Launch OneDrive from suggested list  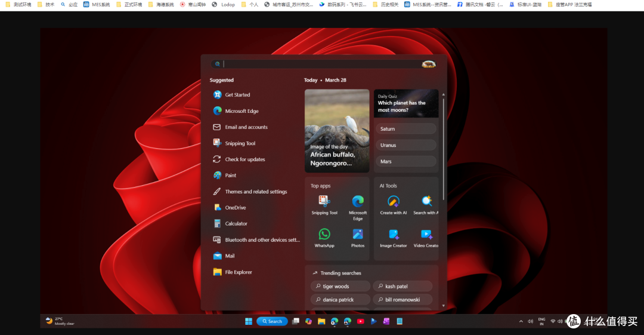tap(229, 207)
